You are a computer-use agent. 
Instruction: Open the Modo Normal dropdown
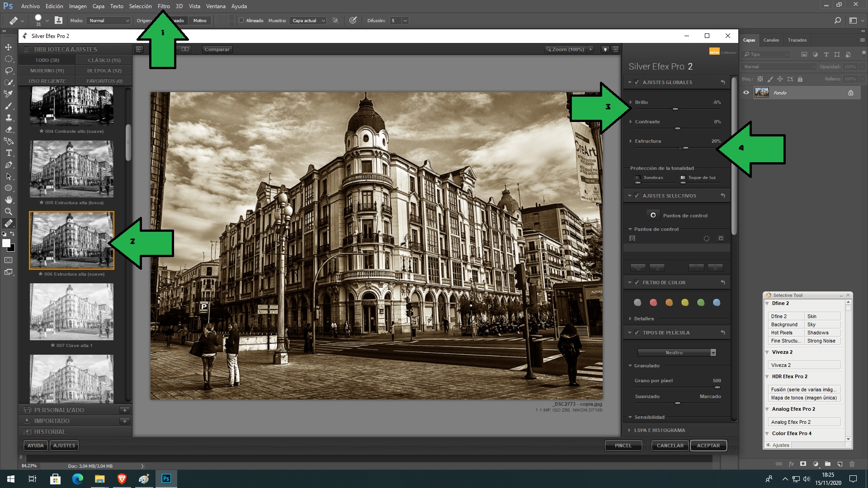pyautogui.click(x=108, y=20)
